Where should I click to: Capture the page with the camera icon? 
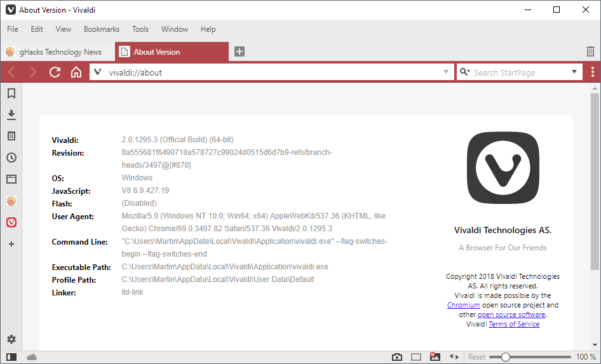pos(397,357)
